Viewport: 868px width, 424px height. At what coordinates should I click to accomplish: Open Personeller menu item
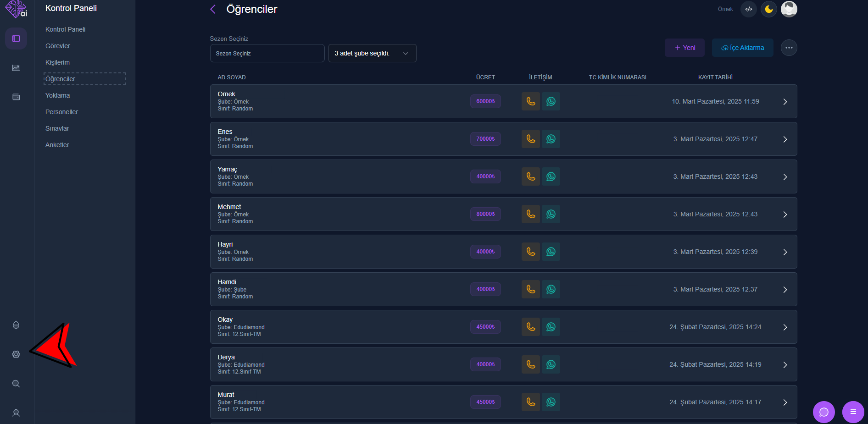point(62,112)
